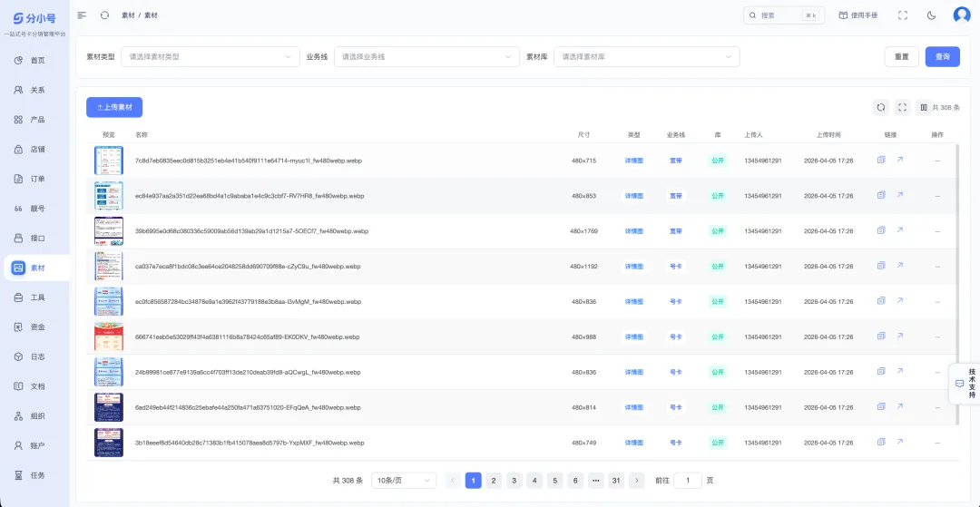Copy link for the ca037e7eca8 file
980x507 pixels.
pos(880,266)
